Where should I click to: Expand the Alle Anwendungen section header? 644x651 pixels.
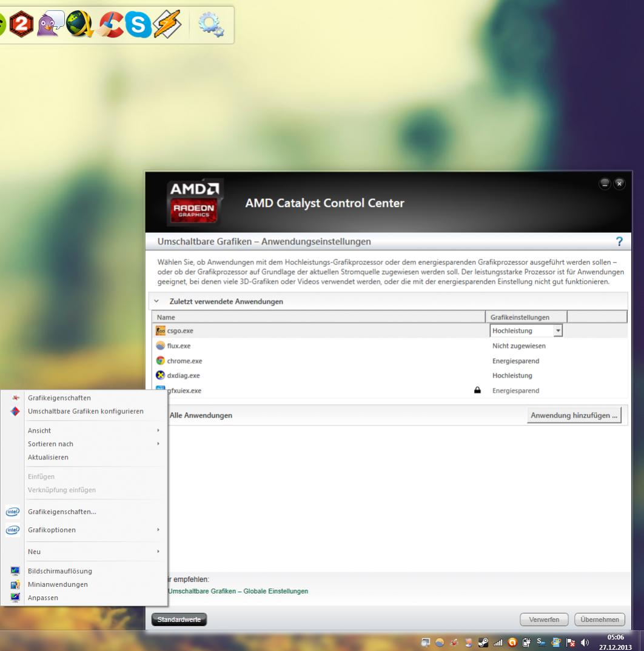tap(201, 415)
